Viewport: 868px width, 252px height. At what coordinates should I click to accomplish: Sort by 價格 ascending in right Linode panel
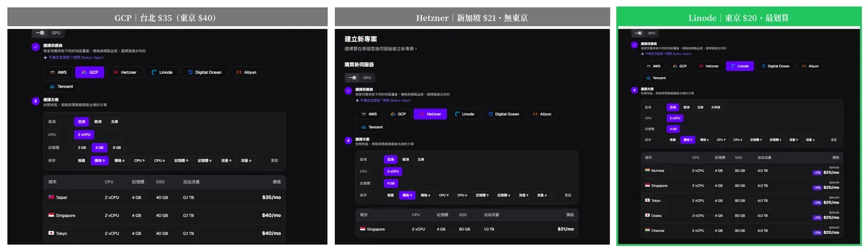point(688,140)
